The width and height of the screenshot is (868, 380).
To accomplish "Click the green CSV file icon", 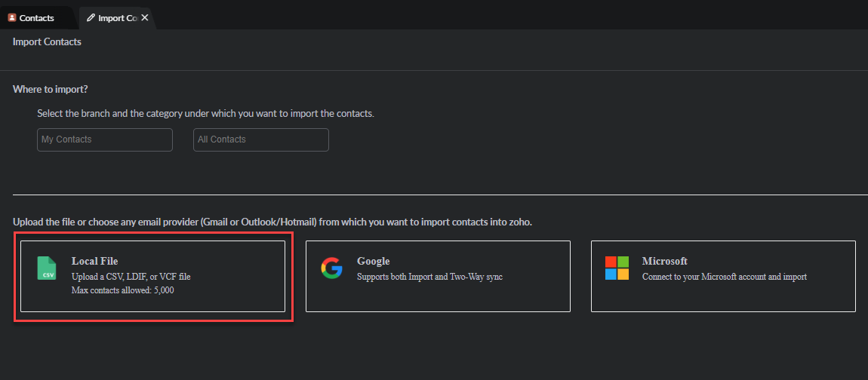I will click(47, 268).
